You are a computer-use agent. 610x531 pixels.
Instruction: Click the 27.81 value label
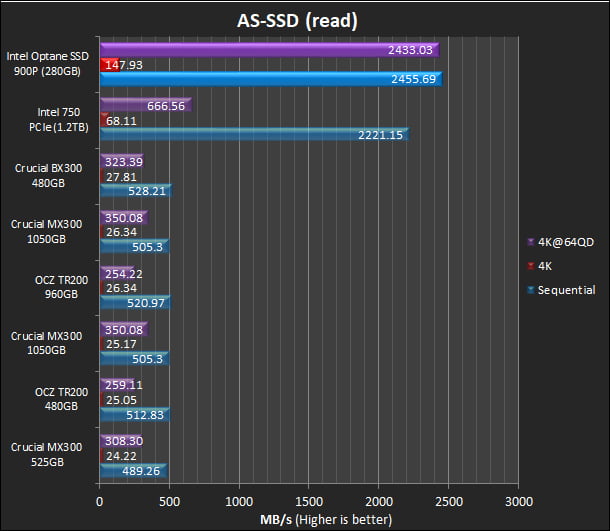(121, 177)
